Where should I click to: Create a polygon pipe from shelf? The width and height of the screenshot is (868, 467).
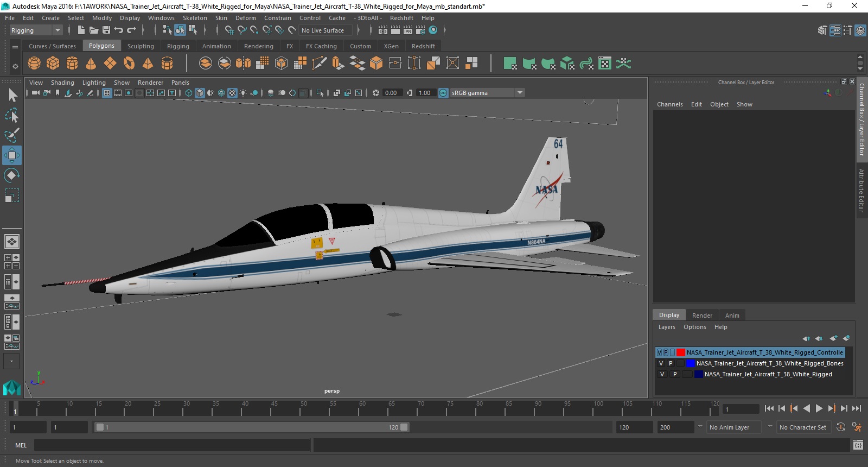pos(167,64)
